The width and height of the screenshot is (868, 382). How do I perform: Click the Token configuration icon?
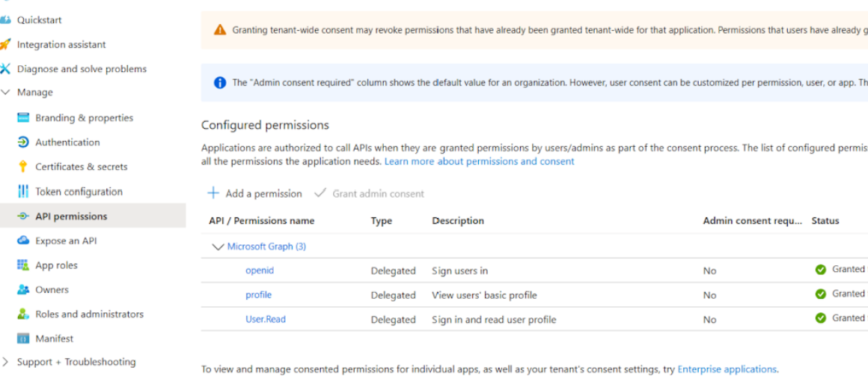pyautogui.click(x=23, y=192)
